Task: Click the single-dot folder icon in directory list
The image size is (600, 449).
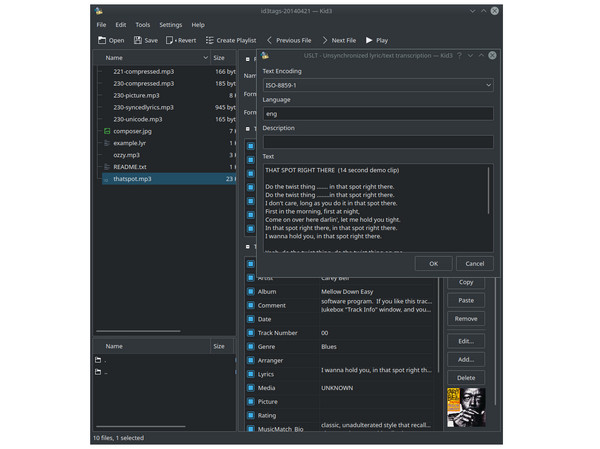Action: tap(98, 360)
